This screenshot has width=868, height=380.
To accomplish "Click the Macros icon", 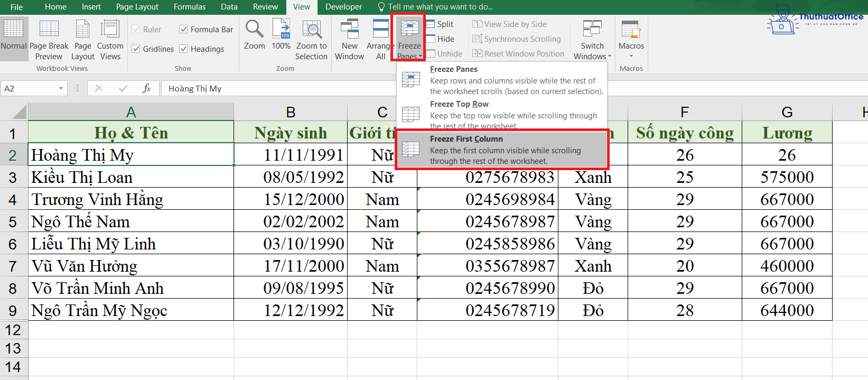I will click(x=631, y=30).
